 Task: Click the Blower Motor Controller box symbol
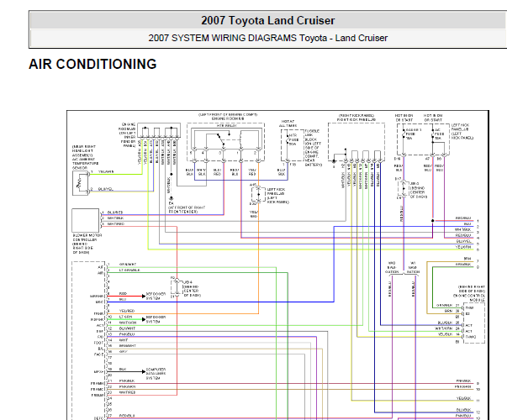[x=86, y=220]
